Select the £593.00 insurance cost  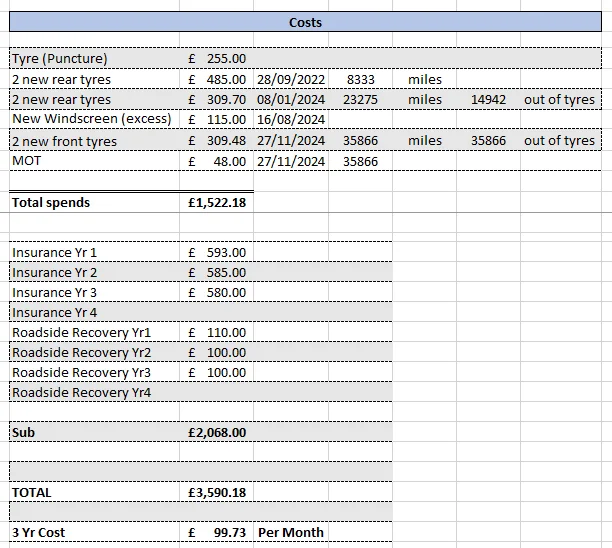pyautogui.click(x=217, y=253)
